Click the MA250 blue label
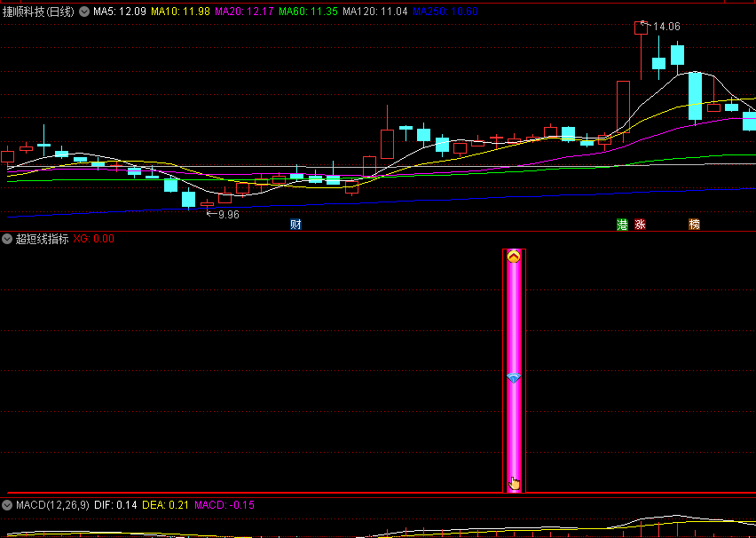The width and height of the screenshot is (756, 538). tap(445, 12)
